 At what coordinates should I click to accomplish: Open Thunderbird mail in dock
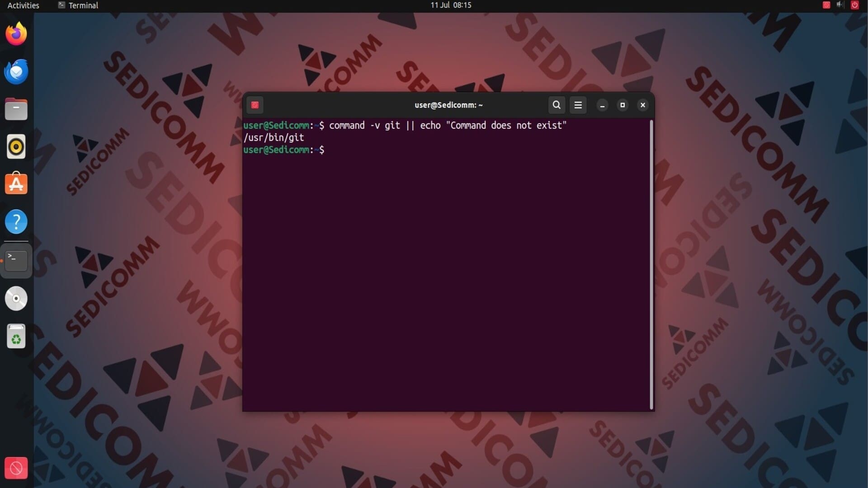[x=16, y=71]
